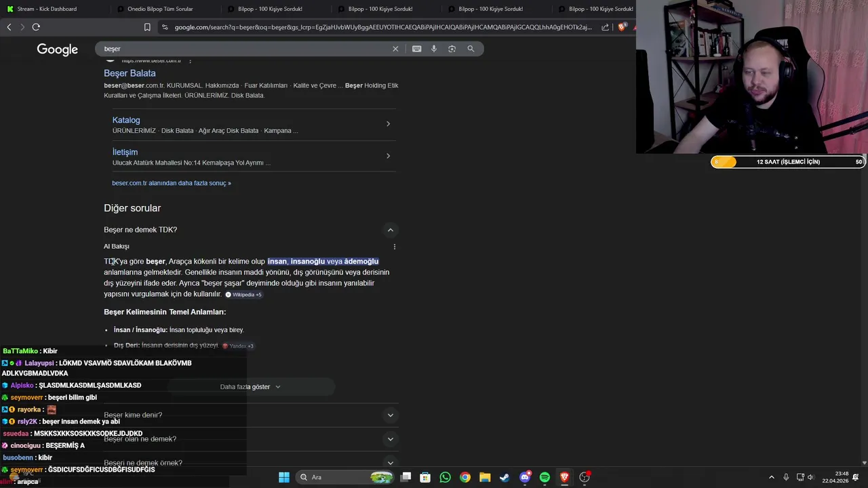
Task: Click the Windows taskbar search box 'Ara'
Action: pyautogui.click(x=345, y=477)
